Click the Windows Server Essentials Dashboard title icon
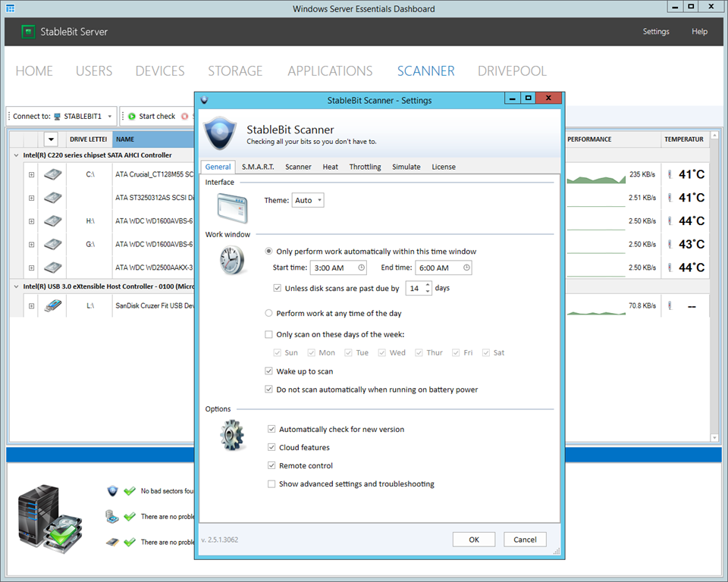This screenshot has width=728, height=582. [10, 8]
